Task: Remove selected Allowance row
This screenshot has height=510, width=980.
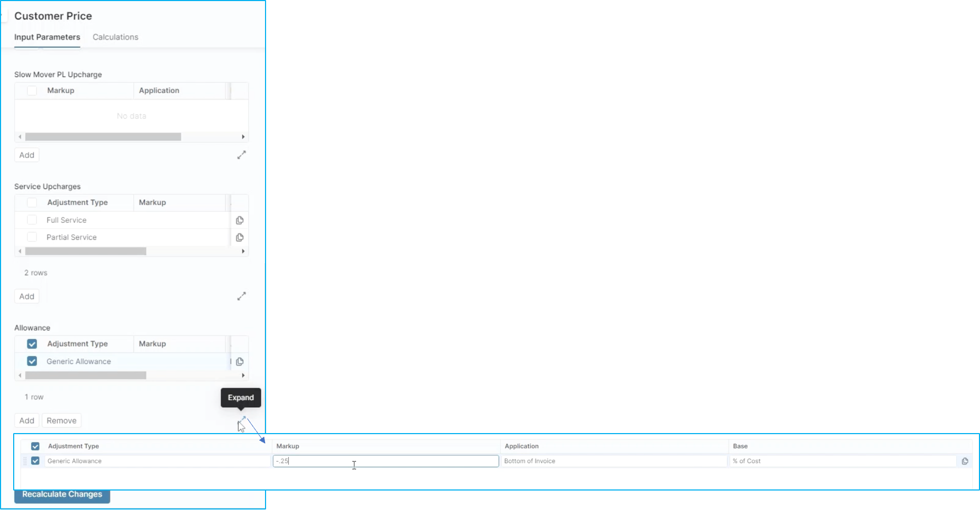Action: pos(62,420)
